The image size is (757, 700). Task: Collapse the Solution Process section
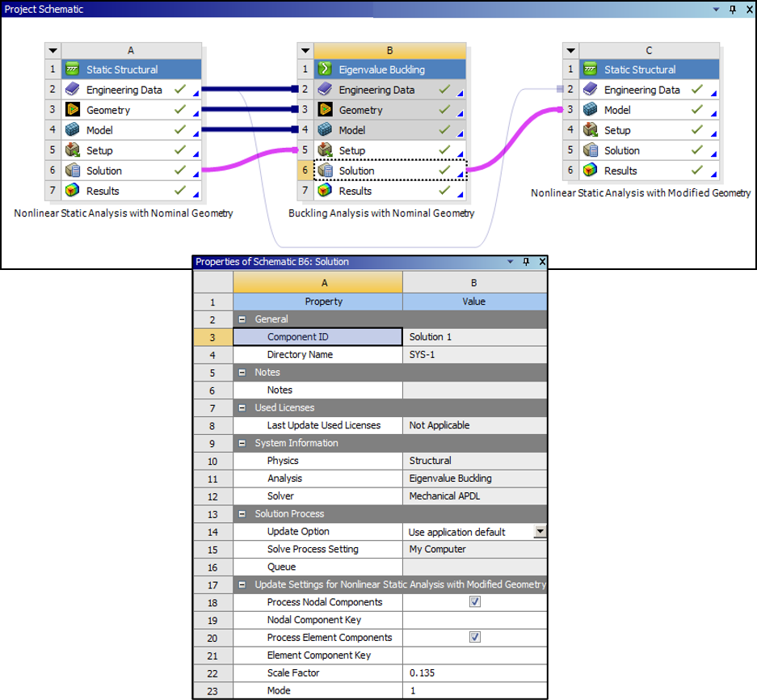[242, 514]
